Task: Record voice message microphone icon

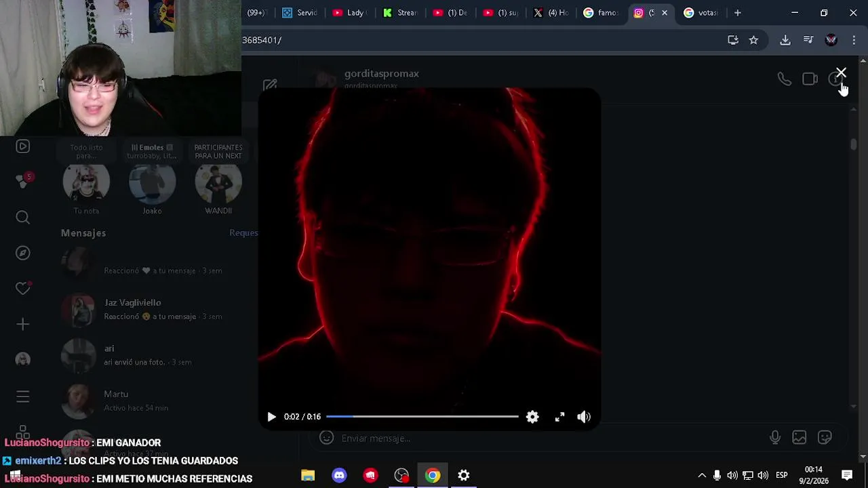Action: [x=775, y=438]
